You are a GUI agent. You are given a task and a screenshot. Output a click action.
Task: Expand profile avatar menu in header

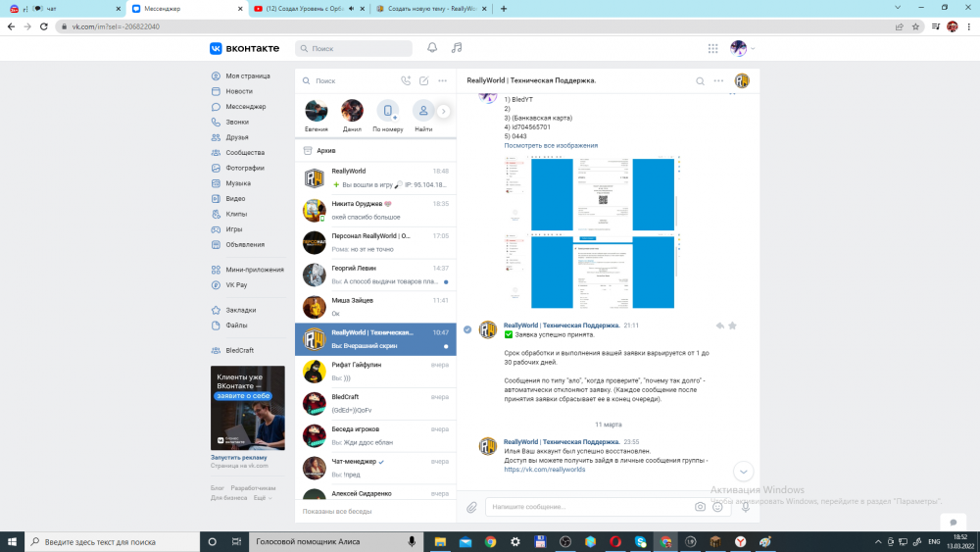click(x=743, y=48)
